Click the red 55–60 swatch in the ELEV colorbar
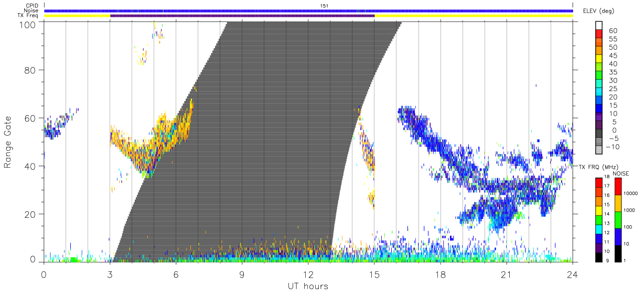Image resolution: width=644 pixels, height=297 pixels. tap(599, 35)
